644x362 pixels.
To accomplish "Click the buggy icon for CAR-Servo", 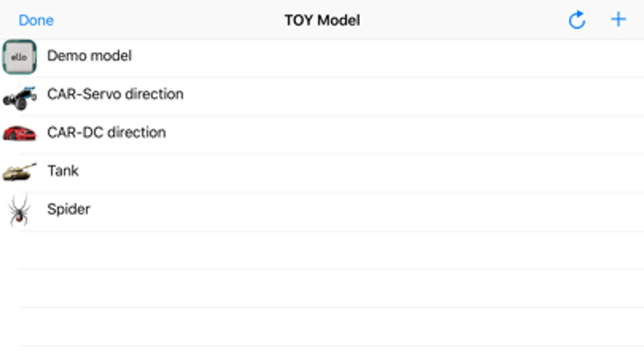I will point(19,97).
